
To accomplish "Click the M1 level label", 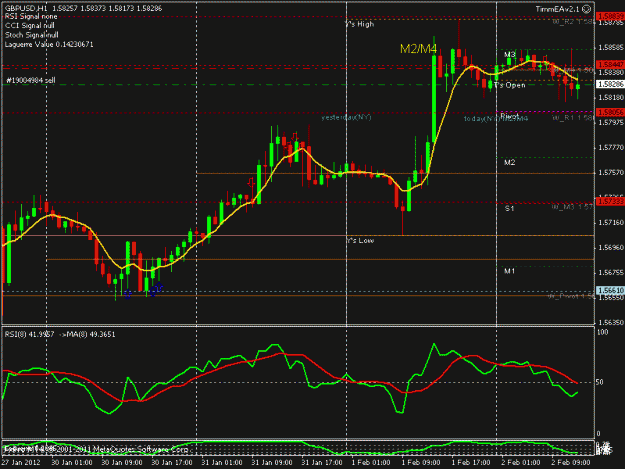I will pyautogui.click(x=509, y=271).
